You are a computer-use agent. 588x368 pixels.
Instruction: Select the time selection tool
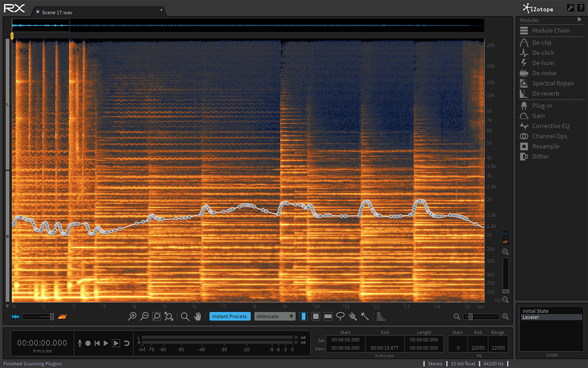point(303,316)
